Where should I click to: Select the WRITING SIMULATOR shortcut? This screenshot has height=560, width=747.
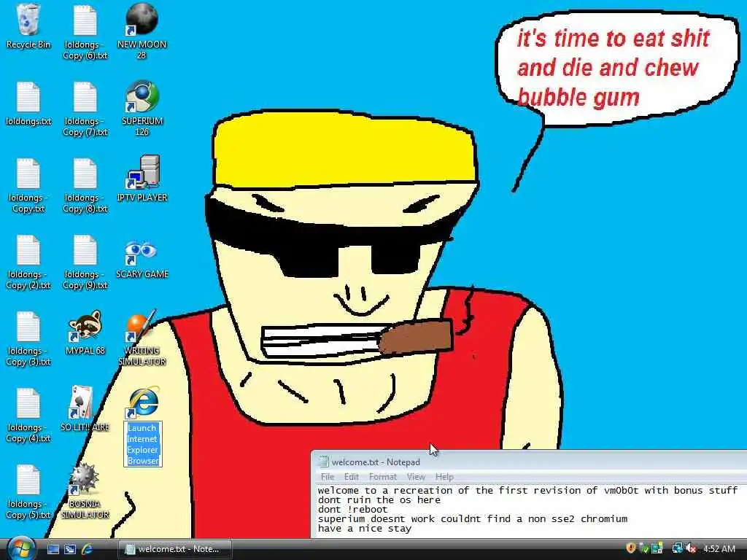point(142,338)
